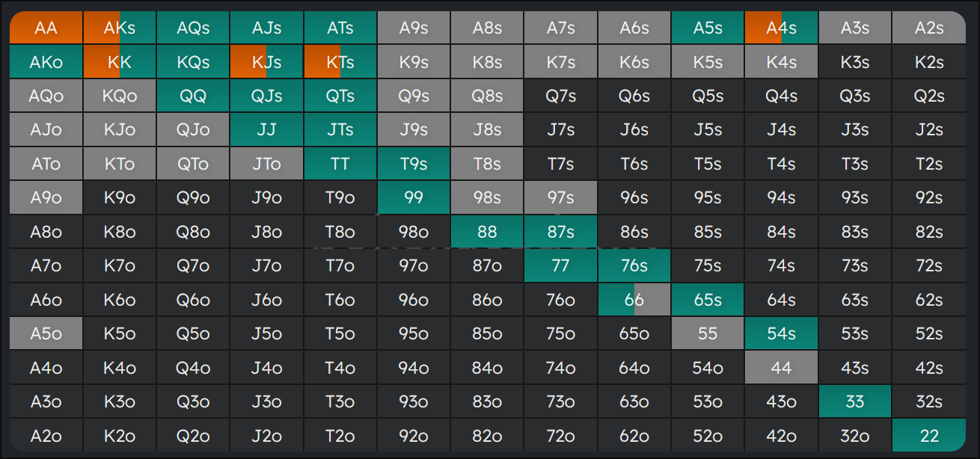The image size is (980, 459).
Task: Select the A2s cell in top row
Action: point(928,28)
